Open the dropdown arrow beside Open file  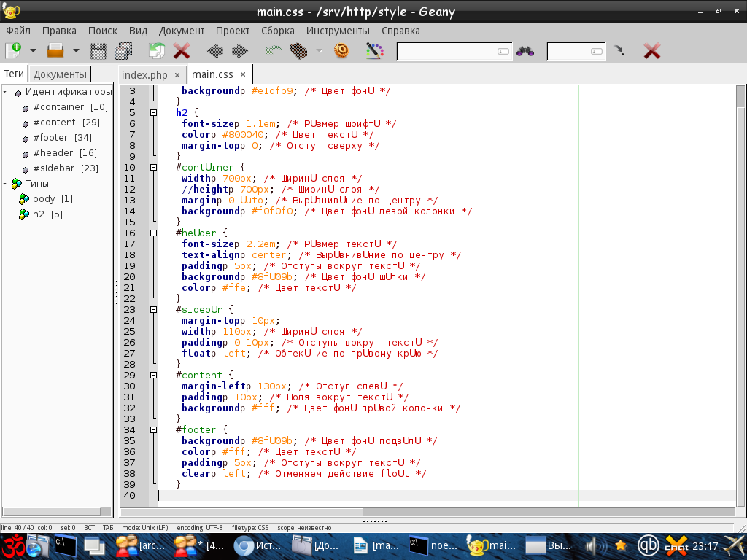click(76, 51)
